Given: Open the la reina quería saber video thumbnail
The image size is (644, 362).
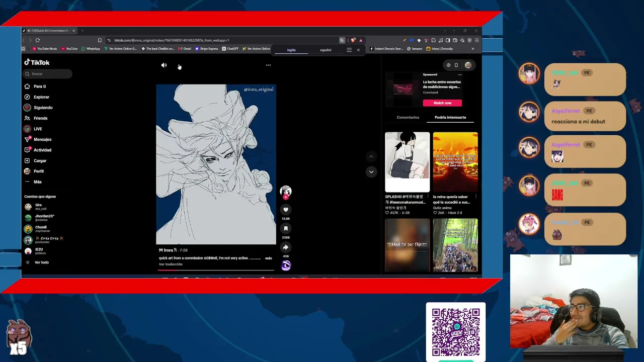Looking at the screenshot, I should [x=455, y=162].
